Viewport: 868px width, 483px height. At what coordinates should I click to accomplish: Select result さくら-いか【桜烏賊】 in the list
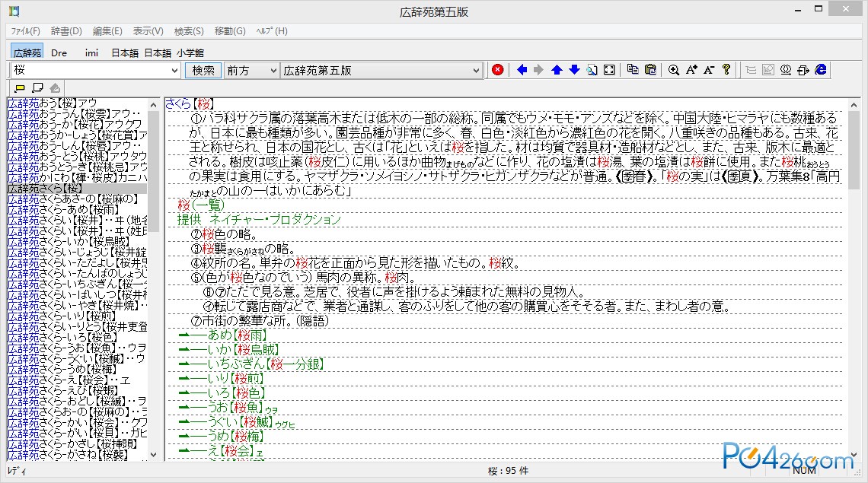point(77,242)
